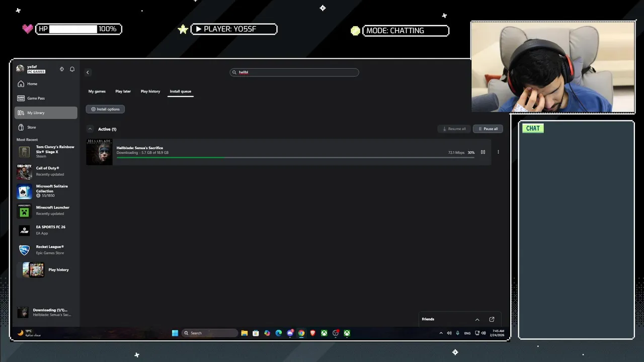Open the yo5sf profile avatar
This screenshot has width=644, height=362.
pyautogui.click(x=20, y=69)
